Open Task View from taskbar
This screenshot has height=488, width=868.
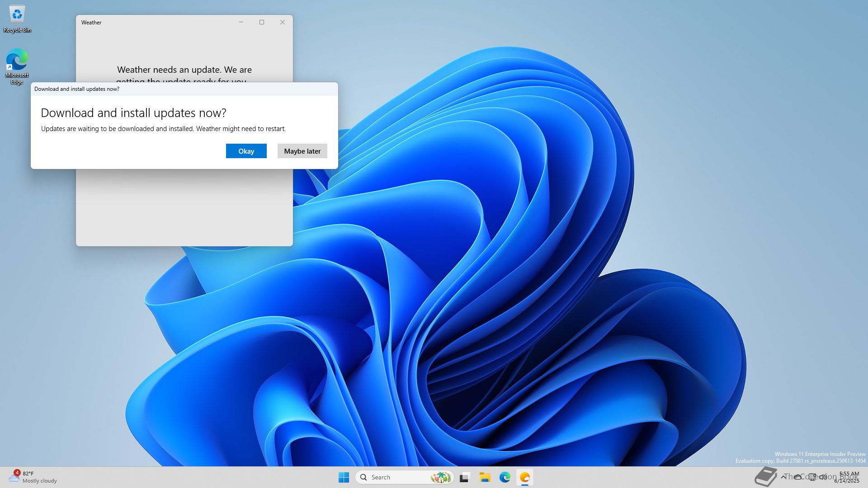click(465, 477)
